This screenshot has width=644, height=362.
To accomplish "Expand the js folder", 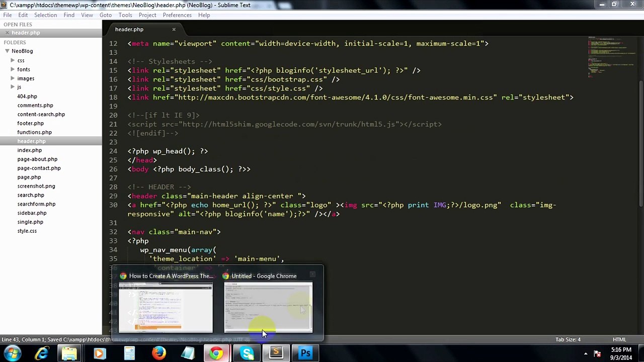I will point(13,87).
